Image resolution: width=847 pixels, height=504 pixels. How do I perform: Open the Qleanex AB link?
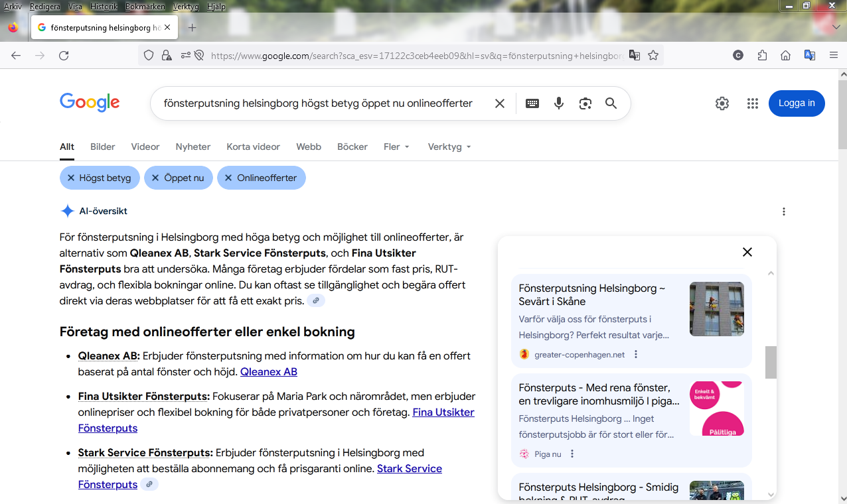click(x=268, y=371)
